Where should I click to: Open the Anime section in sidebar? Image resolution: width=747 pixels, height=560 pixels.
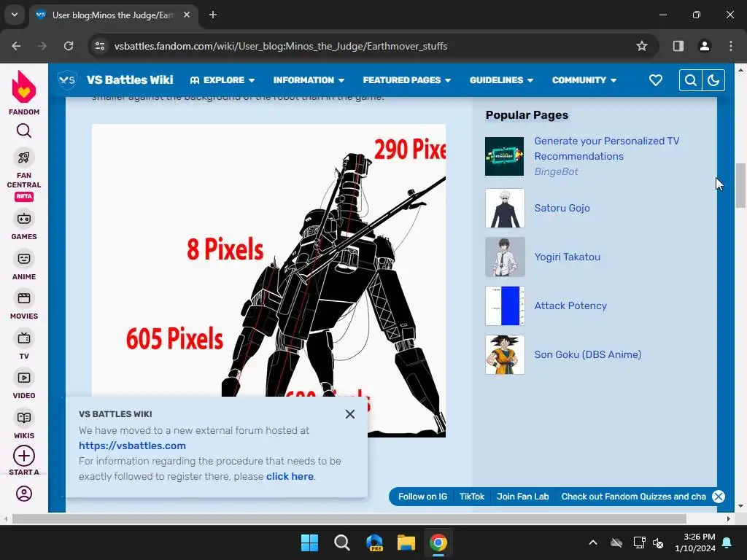coord(24,259)
